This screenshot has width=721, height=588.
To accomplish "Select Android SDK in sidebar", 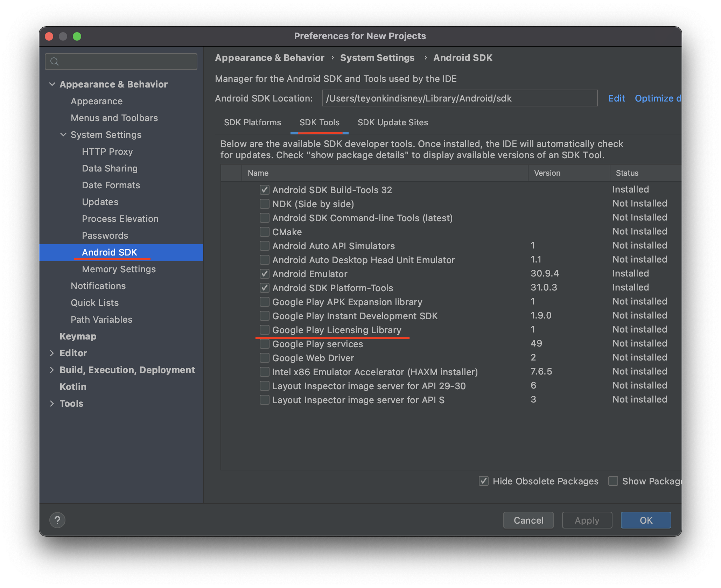I will [121, 252].
